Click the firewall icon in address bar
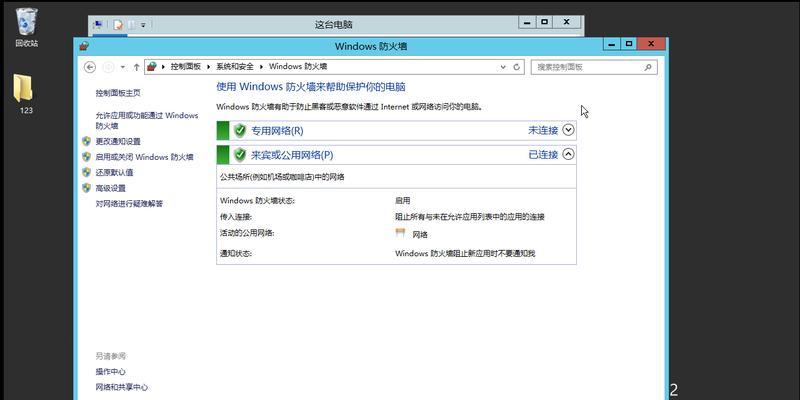 (152, 66)
